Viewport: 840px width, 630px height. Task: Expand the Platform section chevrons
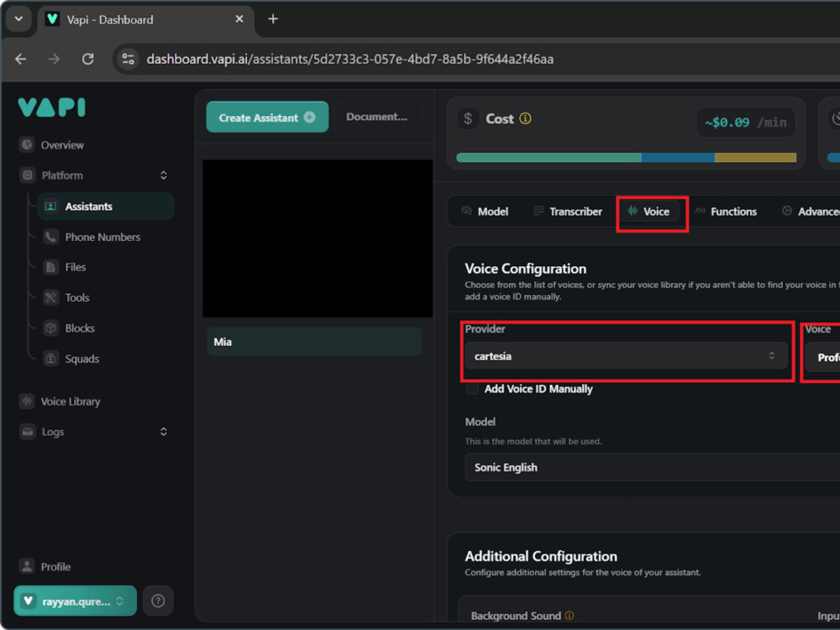(x=164, y=176)
